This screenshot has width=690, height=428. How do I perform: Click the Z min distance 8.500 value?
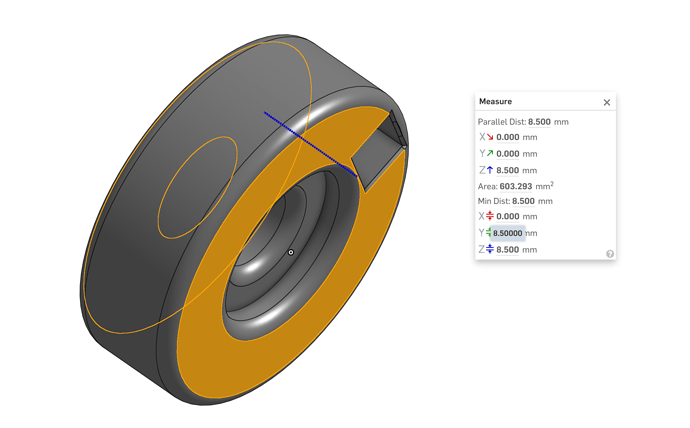pyautogui.click(x=507, y=250)
